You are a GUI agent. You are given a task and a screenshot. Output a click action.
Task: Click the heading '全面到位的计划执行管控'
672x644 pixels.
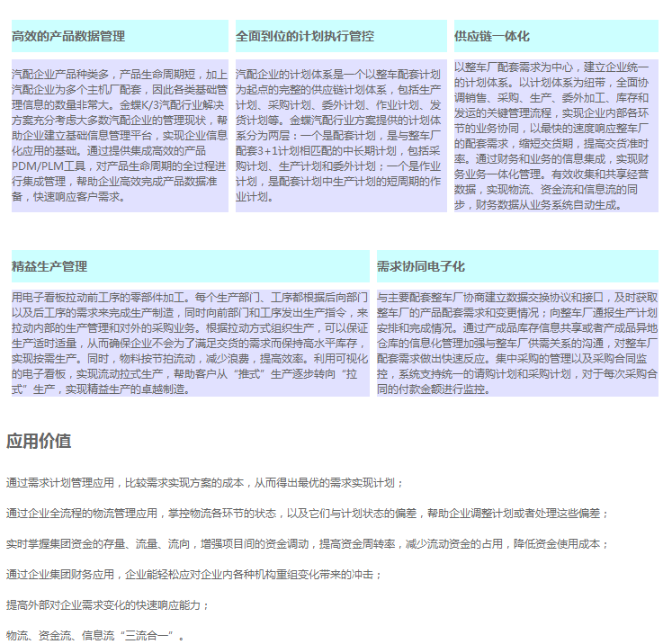305,36
